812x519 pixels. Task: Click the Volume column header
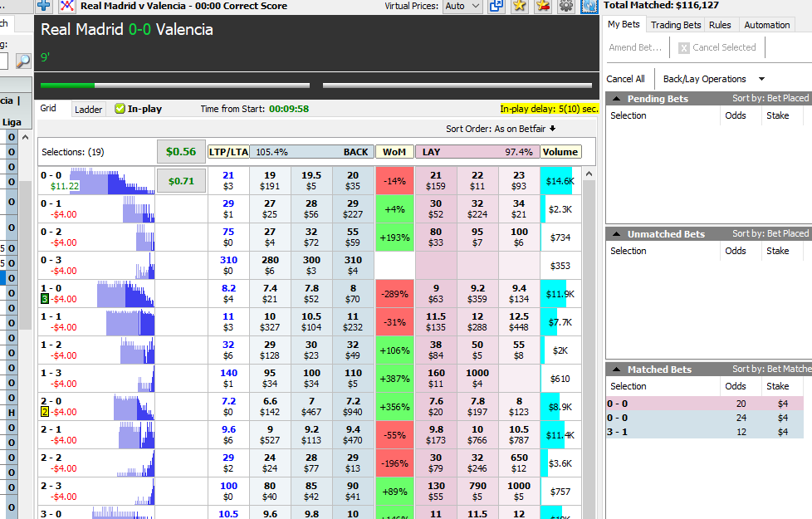[560, 152]
